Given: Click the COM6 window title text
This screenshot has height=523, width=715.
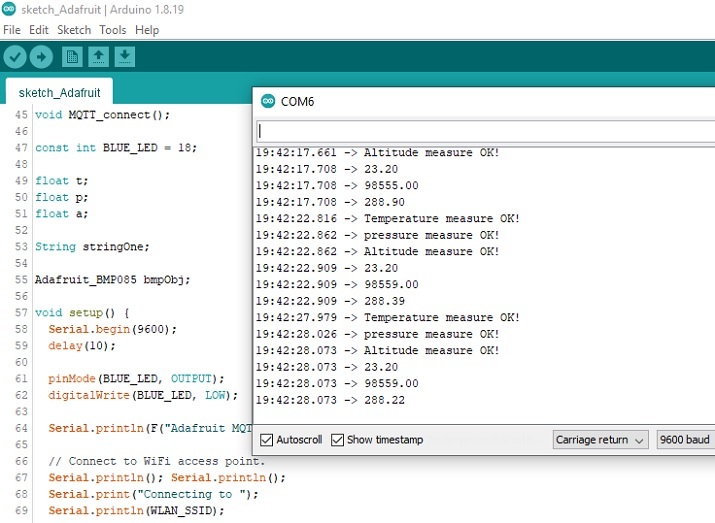Looking at the screenshot, I should click(297, 102).
